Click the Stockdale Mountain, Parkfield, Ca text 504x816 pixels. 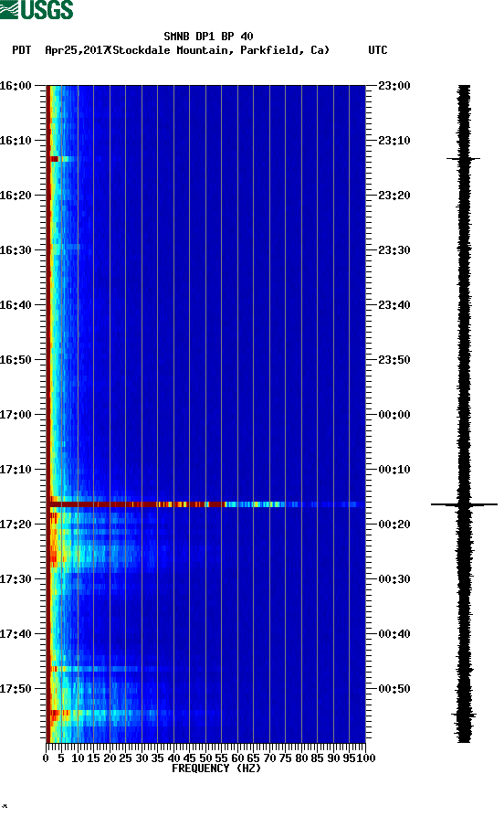click(219, 50)
